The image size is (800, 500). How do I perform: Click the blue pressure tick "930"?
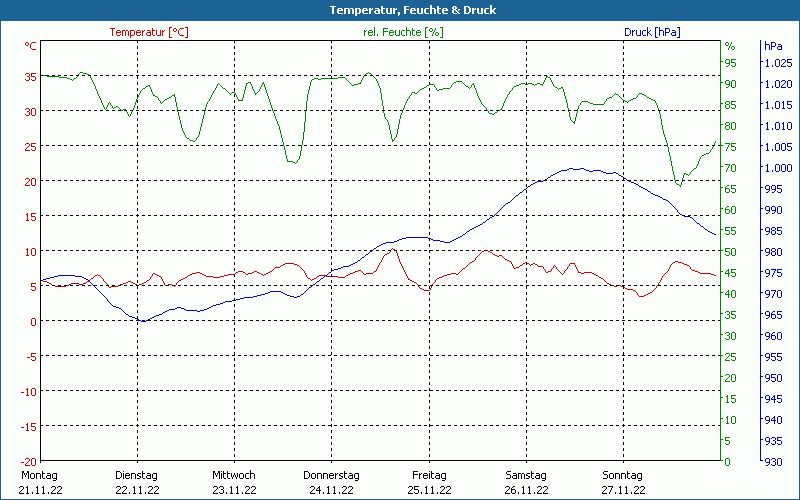pos(773,462)
